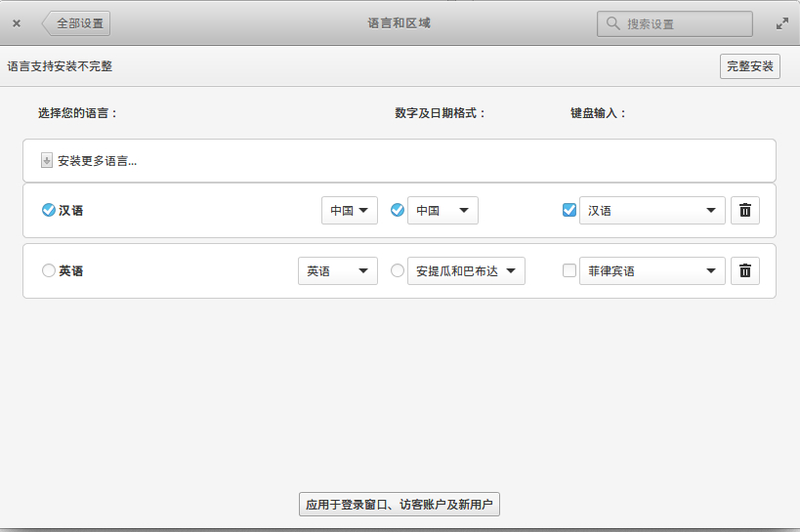This screenshot has width=800, height=532.
Task: Expand the 菲律宾语 keyboard layout dropdown
Action: click(x=652, y=270)
